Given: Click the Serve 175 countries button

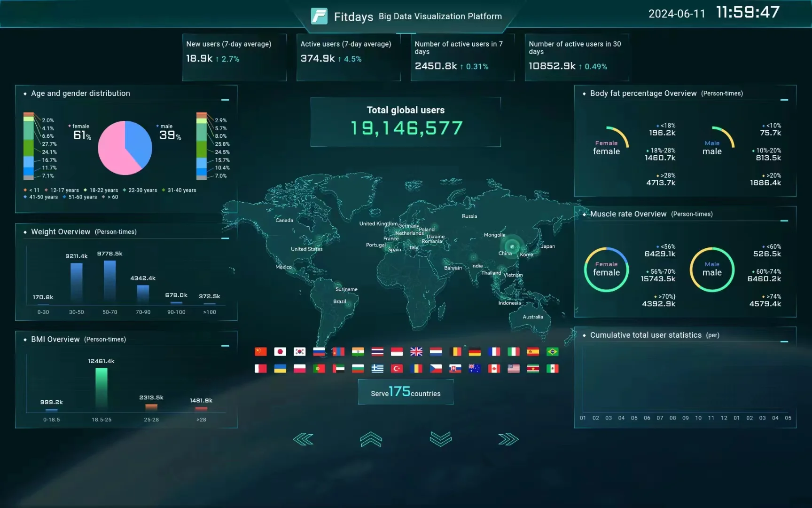Looking at the screenshot, I should (406, 392).
